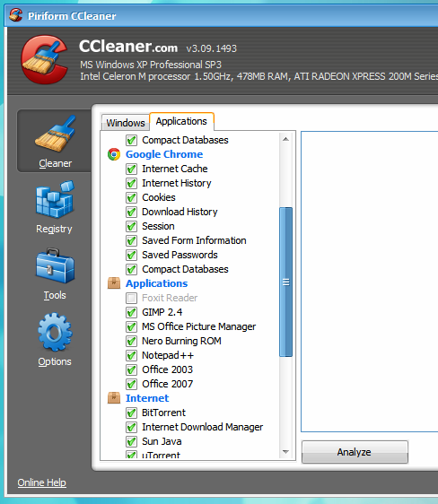Select the Google Chrome group heading

164,154
